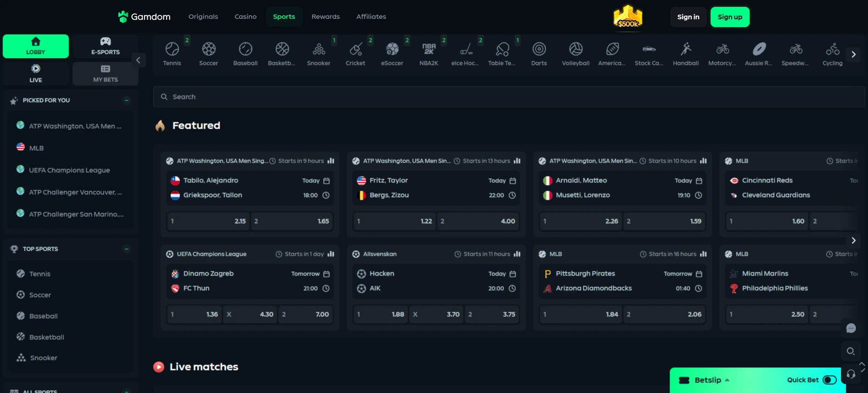The width and height of the screenshot is (868, 393).
Task: Choose the Aussie Rules category icon
Action: point(759,49)
